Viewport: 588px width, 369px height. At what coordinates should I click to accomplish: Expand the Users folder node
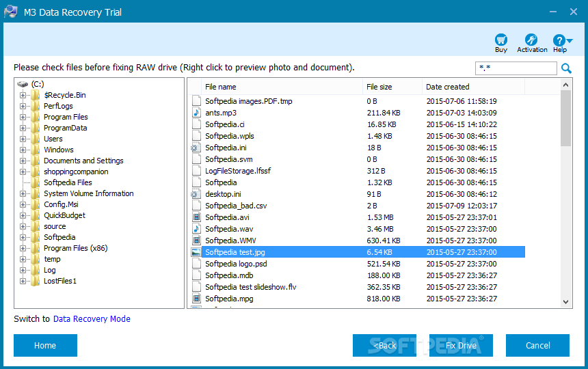coord(23,139)
